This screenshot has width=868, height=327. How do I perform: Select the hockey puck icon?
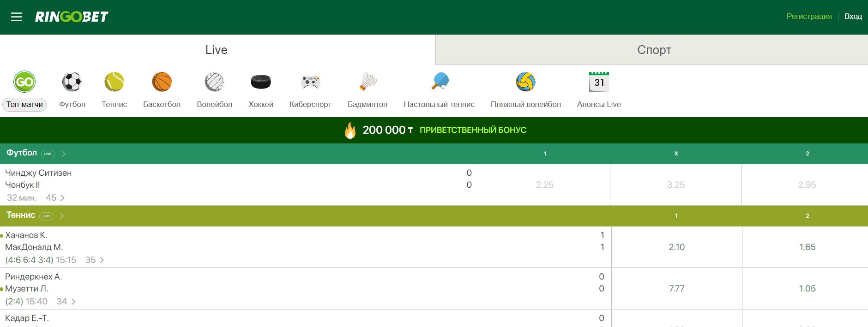click(261, 82)
